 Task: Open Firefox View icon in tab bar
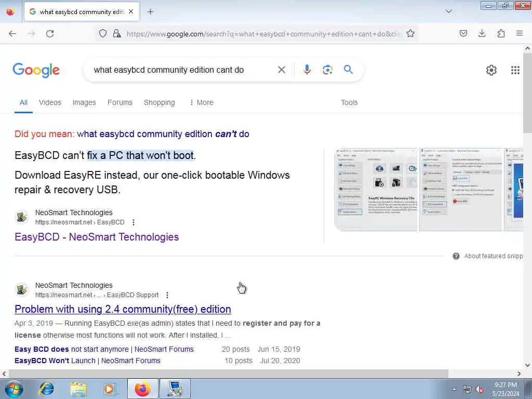click(x=10, y=12)
